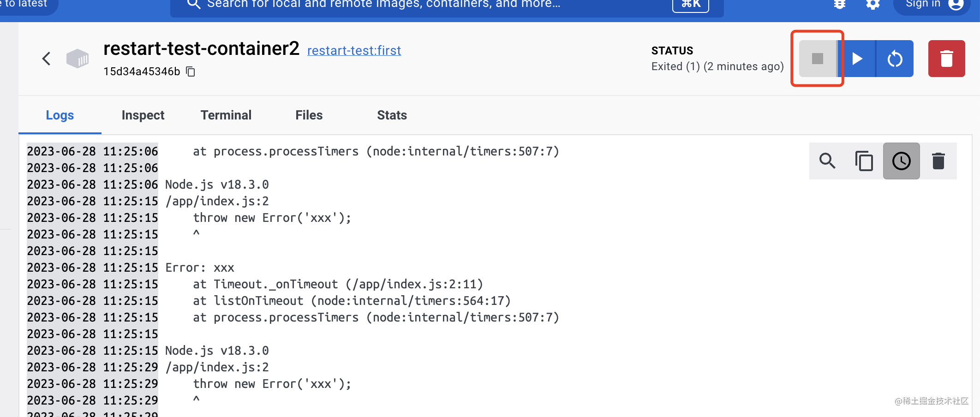Copy the logs to clipboard
This screenshot has width=980, height=417.
pos(864,161)
